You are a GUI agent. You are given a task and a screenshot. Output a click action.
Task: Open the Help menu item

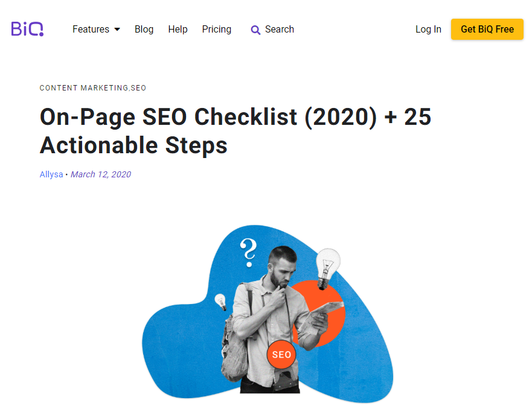(x=178, y=29)
